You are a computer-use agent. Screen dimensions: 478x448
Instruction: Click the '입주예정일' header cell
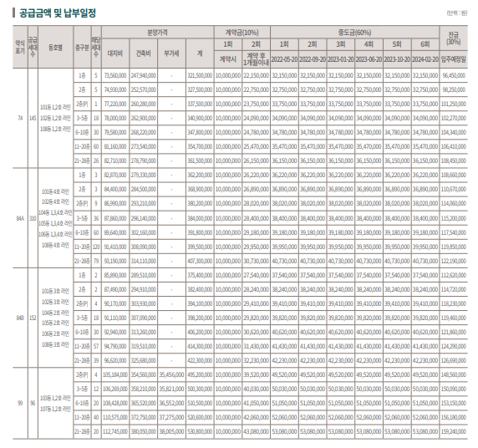click(x=453, y=59)
